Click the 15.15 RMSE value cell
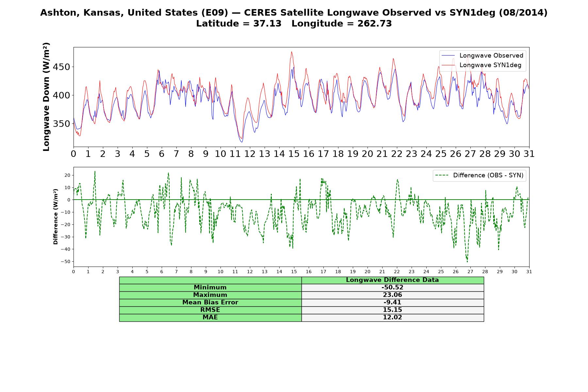Image resolution: width=588 pixels, height=392 pixels. pyautogui.click(x=393, y=310)
